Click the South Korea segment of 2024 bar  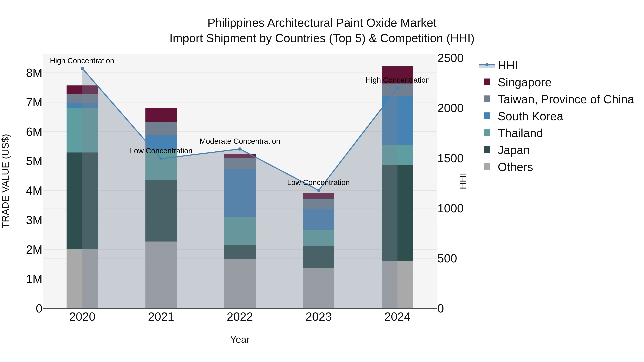click(397, 120)
